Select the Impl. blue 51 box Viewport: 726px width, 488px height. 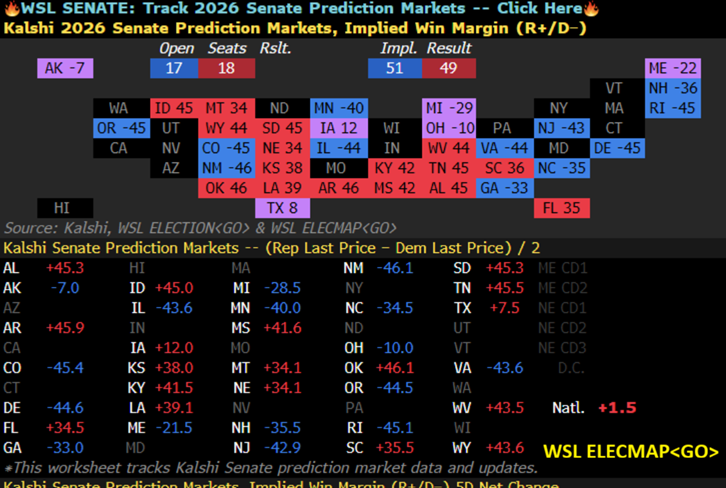pos(395,68)
